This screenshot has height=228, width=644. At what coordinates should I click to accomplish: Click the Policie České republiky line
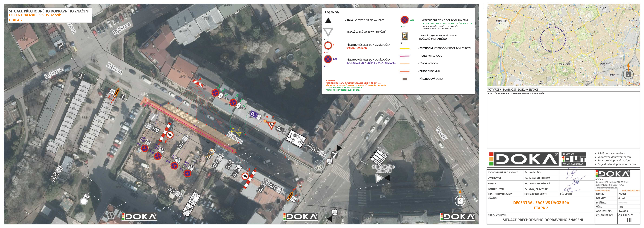click(x=517, y=93)
